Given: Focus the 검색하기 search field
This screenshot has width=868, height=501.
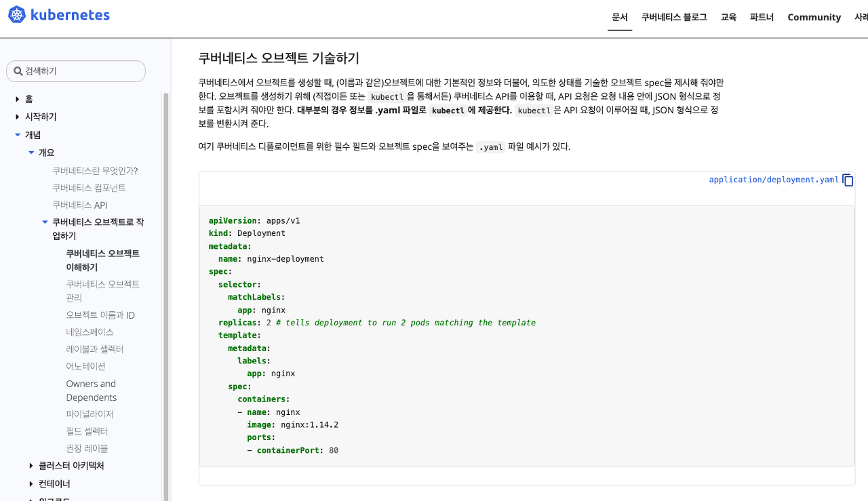Looking at the screenshot, I should 76,71.
